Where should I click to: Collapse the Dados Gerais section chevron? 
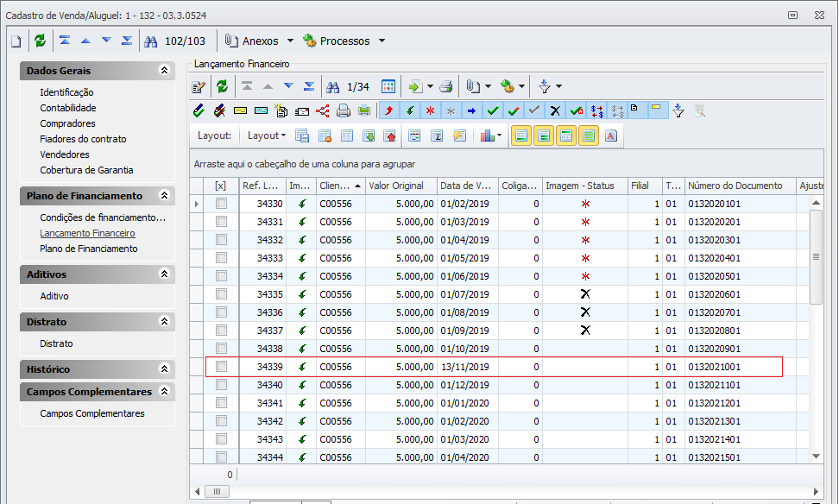(164, 71)
